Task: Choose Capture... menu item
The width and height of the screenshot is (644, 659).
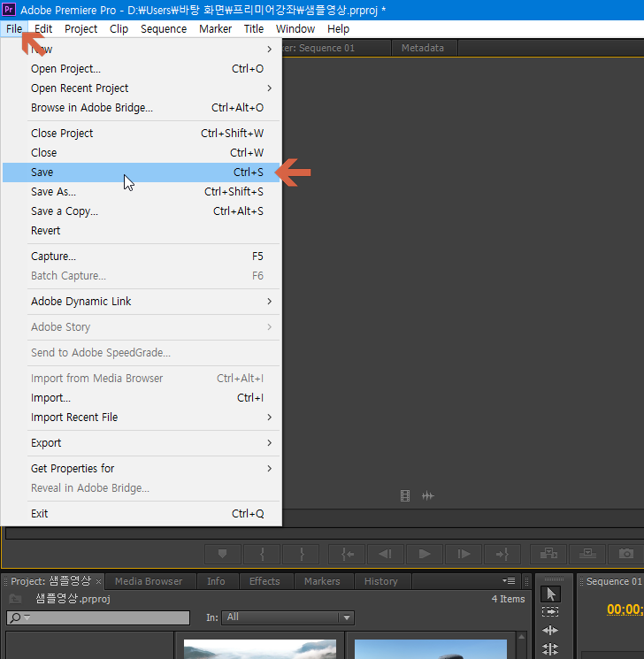Action: coord(142,257)
